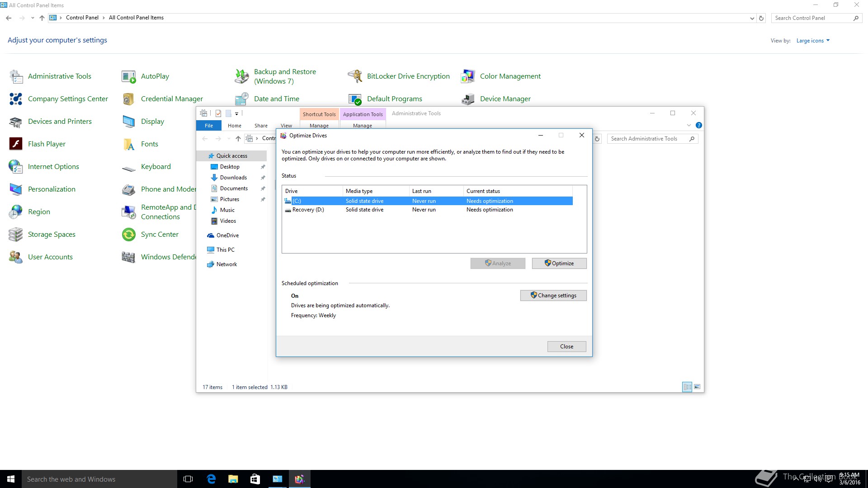This screenshot has width=868, height=488.
Task: Open Date and Time icon
Action: (242, 99)
